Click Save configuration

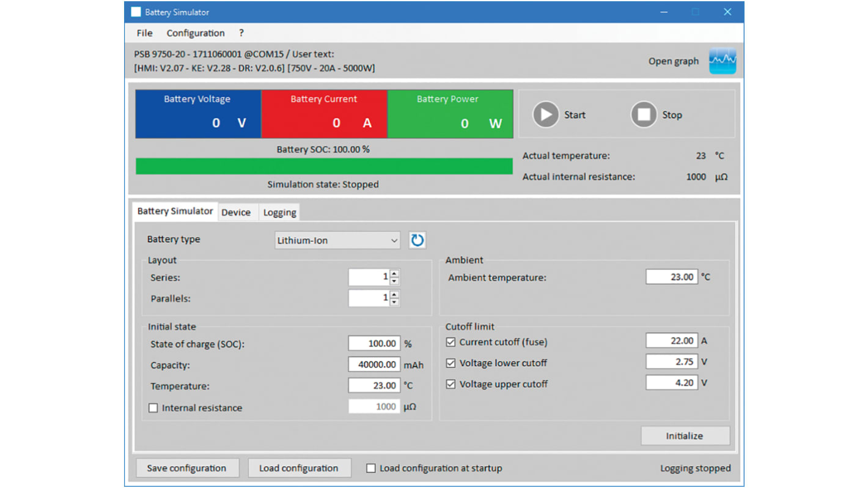point(186,468)
